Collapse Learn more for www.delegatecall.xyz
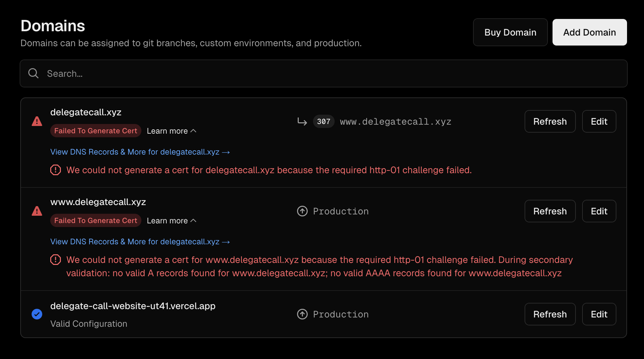 (x=171, y=221)
